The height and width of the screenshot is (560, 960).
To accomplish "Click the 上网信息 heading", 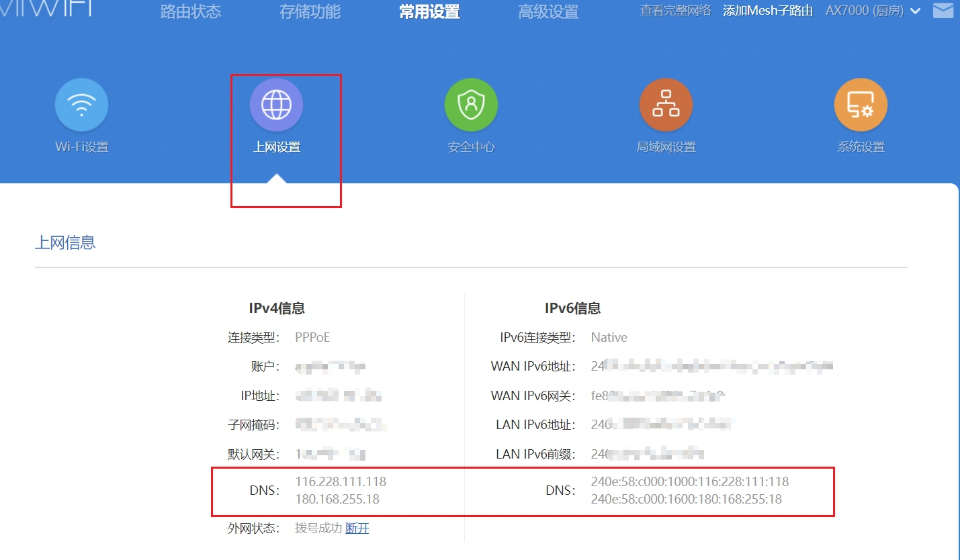I will point(65,242).
